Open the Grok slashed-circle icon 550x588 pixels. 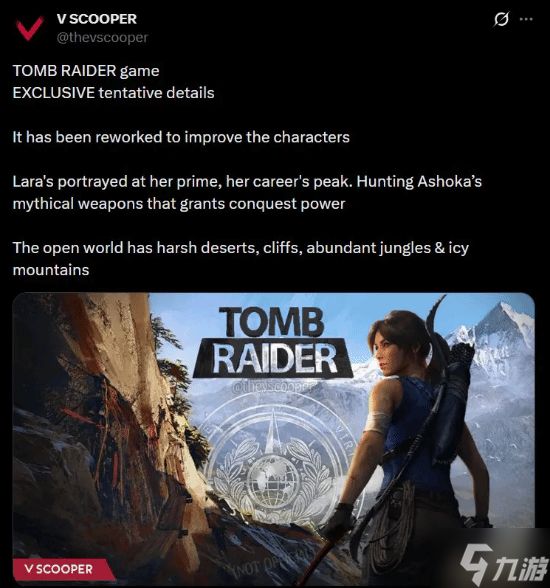[x=501, y=19]
